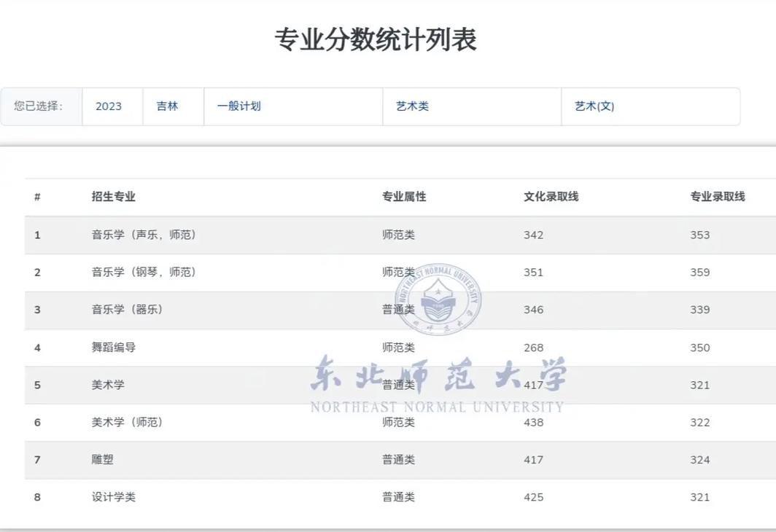The width and height of the screenshot is (776, 532).
Task: Click the 招生专业 column header
Action: (x=113, y=195)
